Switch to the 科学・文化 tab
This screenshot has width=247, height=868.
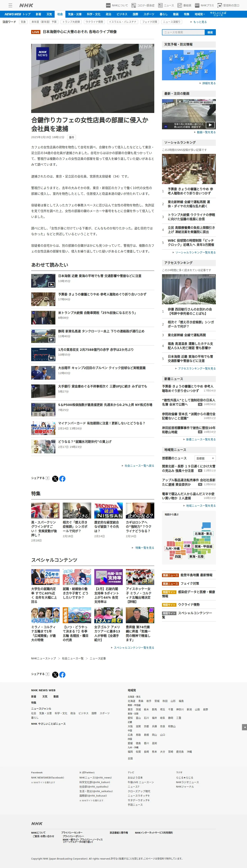[93, 14]
